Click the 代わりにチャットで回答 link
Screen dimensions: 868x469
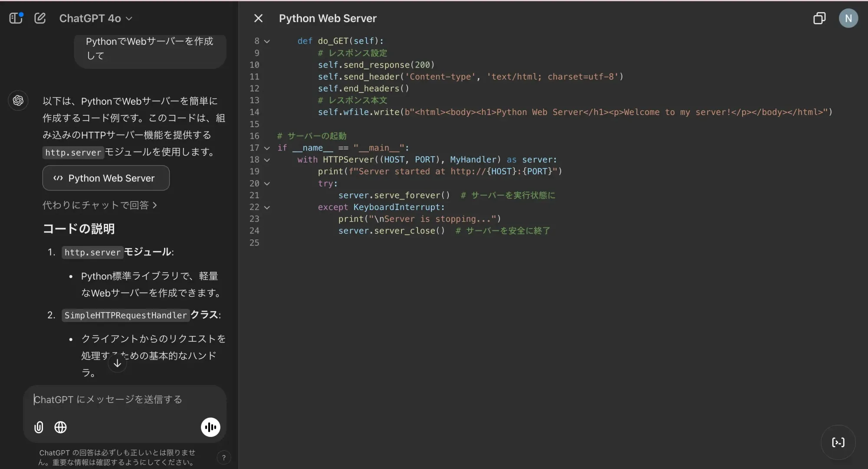(x=100, y=205)
